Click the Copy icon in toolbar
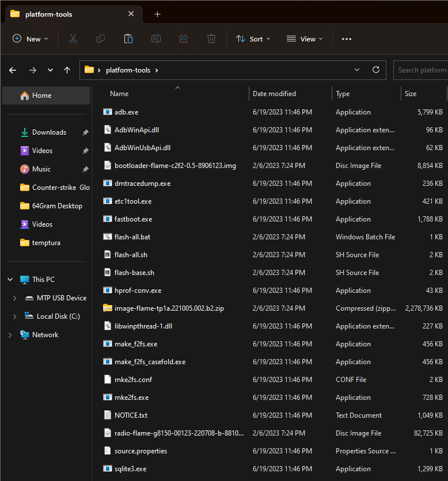The width and height of the screenshot is (448, 481). (x=101, y=39)
